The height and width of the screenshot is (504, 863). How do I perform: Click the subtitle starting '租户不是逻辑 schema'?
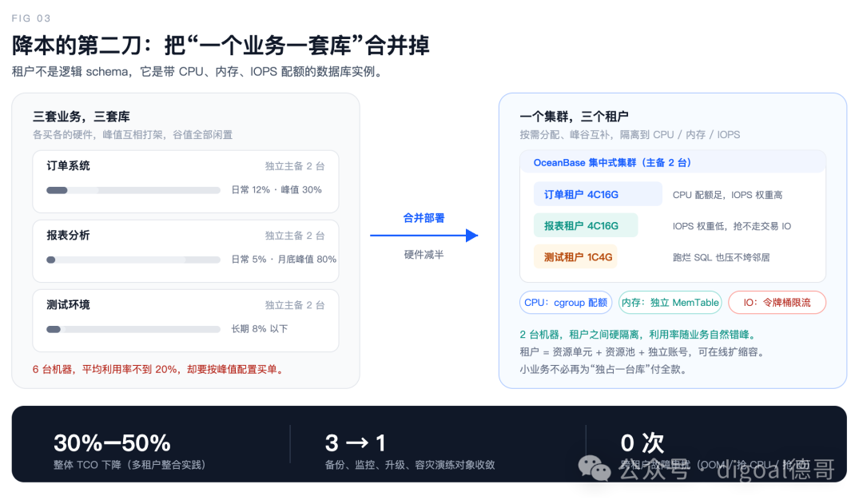[x=197, y=72]
